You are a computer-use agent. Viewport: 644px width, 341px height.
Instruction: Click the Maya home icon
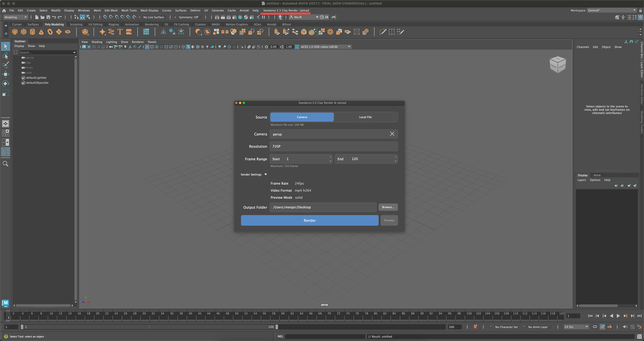tap(4, 10)
